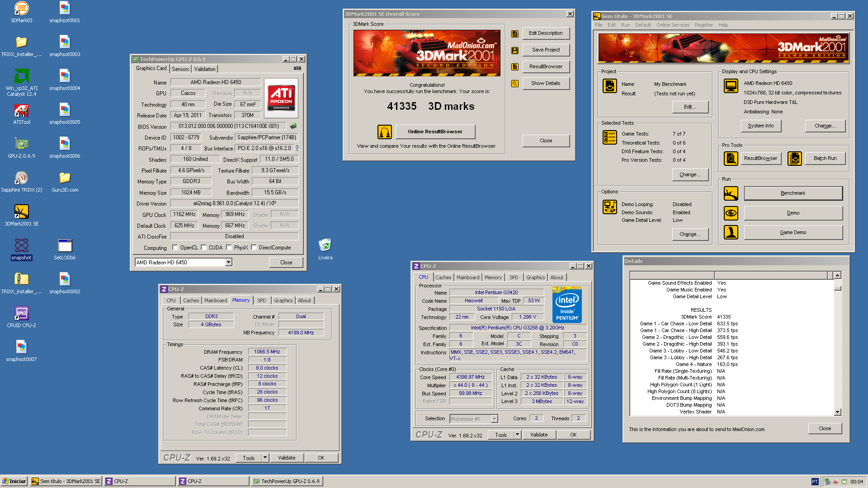Open the Run menu in 3DMark2001 SE

[625, 25]
